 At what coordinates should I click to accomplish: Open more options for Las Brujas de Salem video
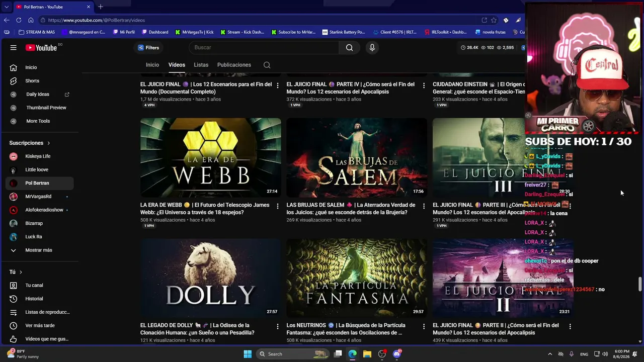(x=424, y=206)
